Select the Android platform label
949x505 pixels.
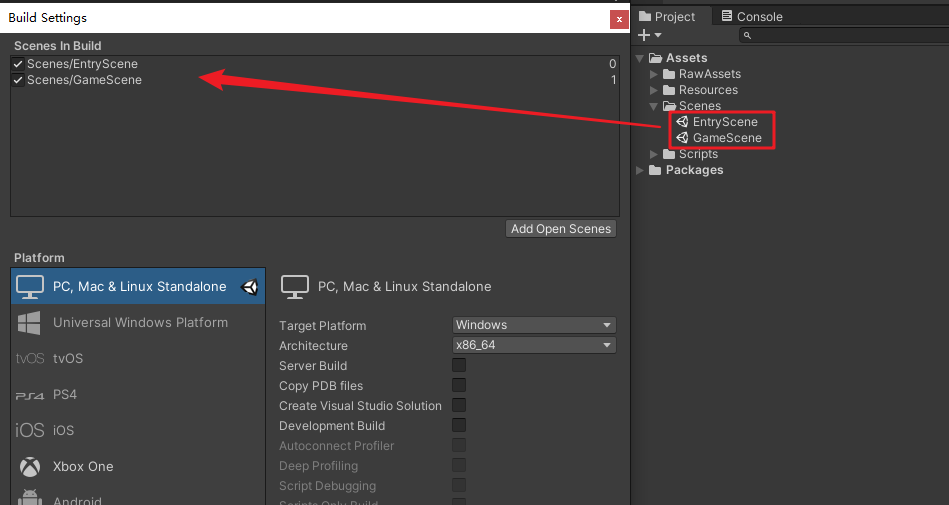pyautogui.click(x=77, y=500)
